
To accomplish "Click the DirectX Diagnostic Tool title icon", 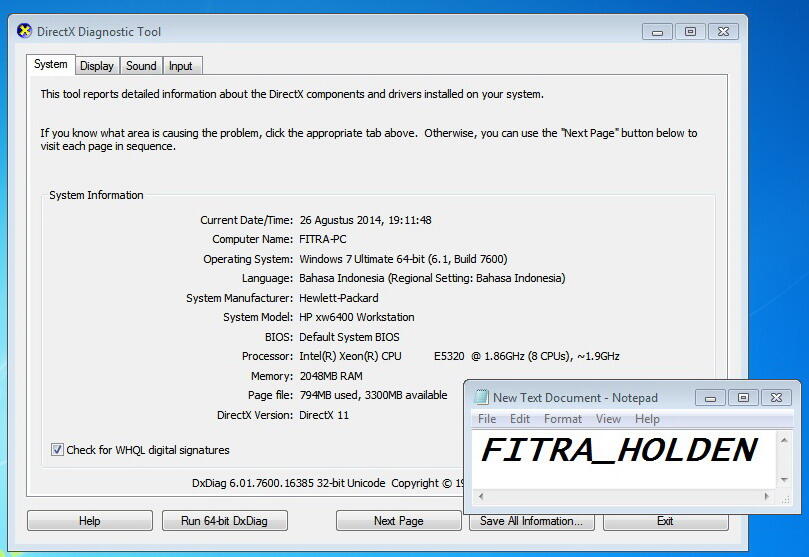I will pyautogui.click(x=24, y=31).
